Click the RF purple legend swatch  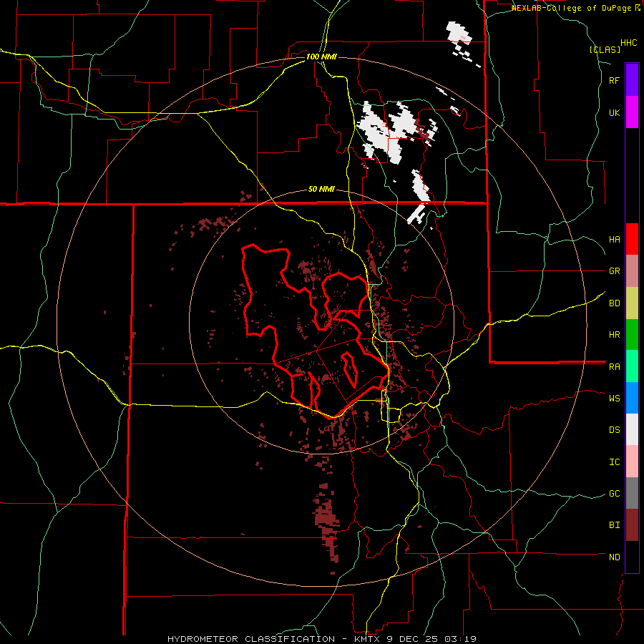[632, 80]
